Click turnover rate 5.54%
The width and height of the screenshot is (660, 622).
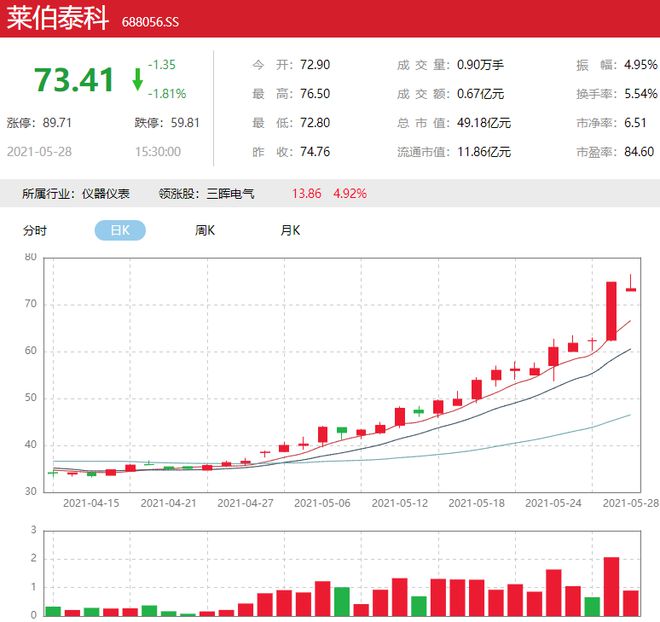click(641, 93)
